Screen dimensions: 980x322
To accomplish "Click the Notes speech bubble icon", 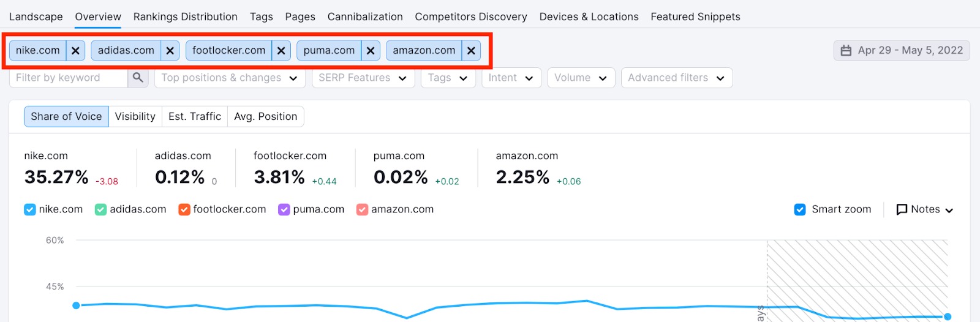I will tap(902, 209).
